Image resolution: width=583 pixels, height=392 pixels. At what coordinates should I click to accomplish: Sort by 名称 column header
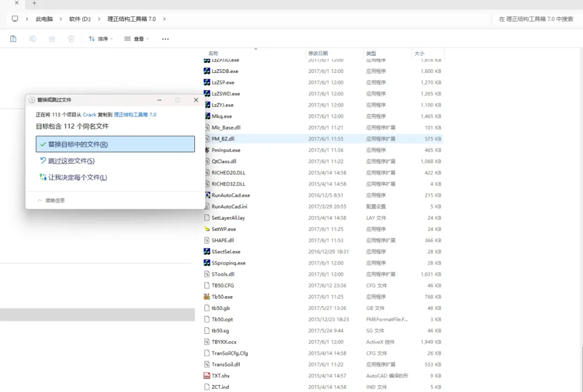213,53
